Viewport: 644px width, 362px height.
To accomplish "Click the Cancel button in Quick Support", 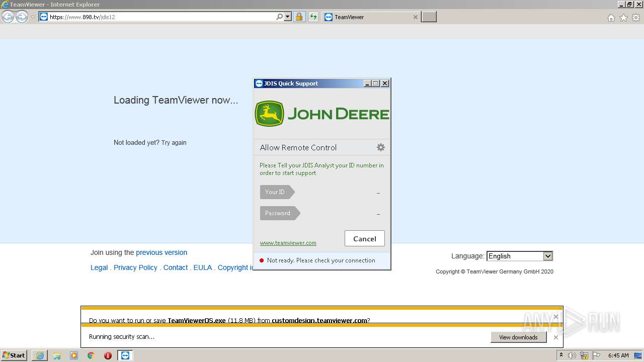I will click(x=365, y=239).
